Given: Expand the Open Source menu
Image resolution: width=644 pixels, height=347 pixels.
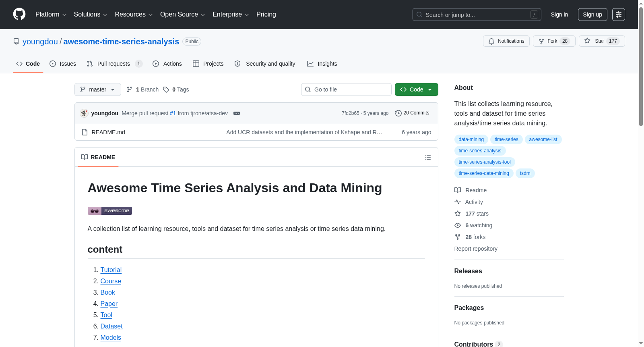Looking at the screenshot, I should 182,15.
